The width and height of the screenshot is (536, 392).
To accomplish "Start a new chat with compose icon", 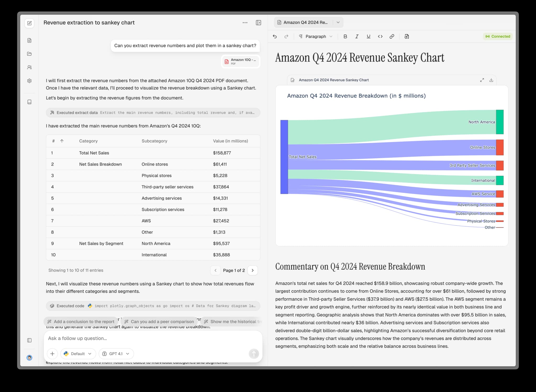I will coord(29,23).
